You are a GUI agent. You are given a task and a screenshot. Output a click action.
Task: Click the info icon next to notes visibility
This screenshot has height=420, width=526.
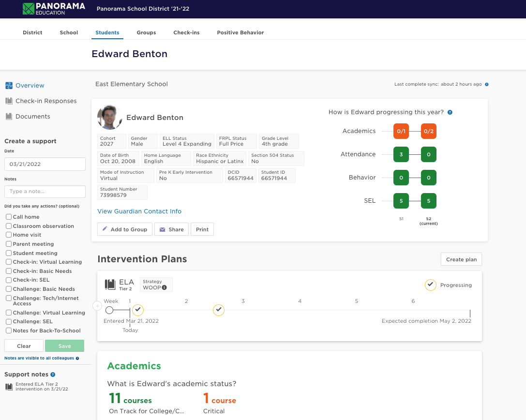[77, 359]
